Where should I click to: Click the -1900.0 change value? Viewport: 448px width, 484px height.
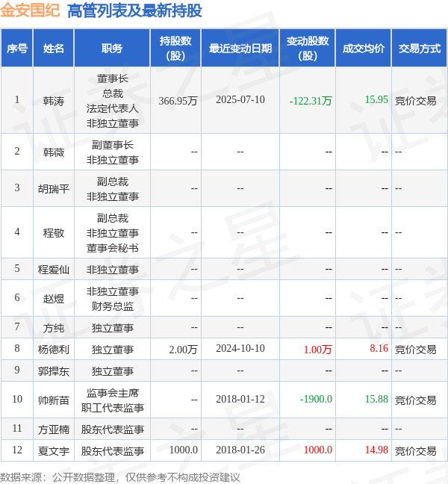pos(316,399)
